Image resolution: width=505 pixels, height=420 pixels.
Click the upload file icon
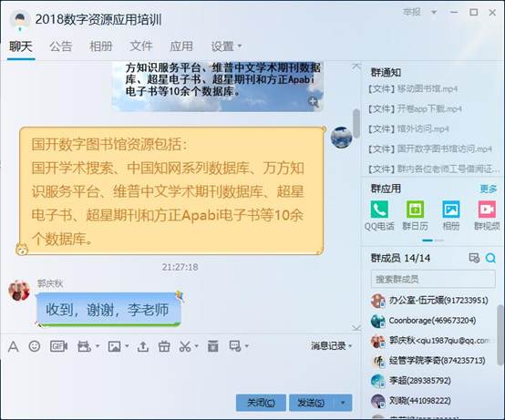point(143,346)
